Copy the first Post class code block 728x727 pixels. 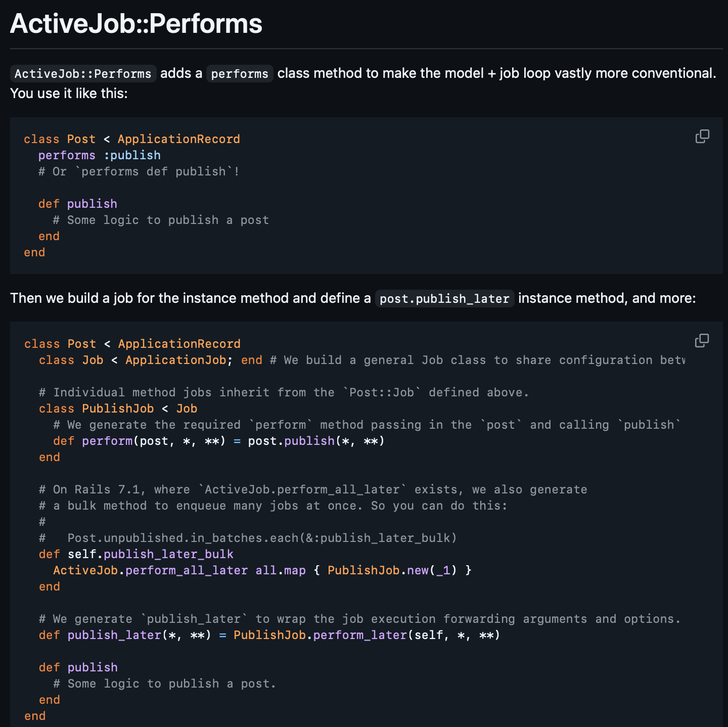(x=702, y=137)
